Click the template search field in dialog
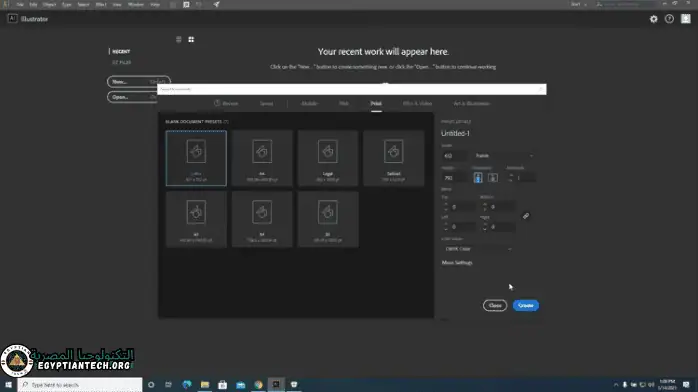Screen dimensions: 698x392 coord(351,89)
